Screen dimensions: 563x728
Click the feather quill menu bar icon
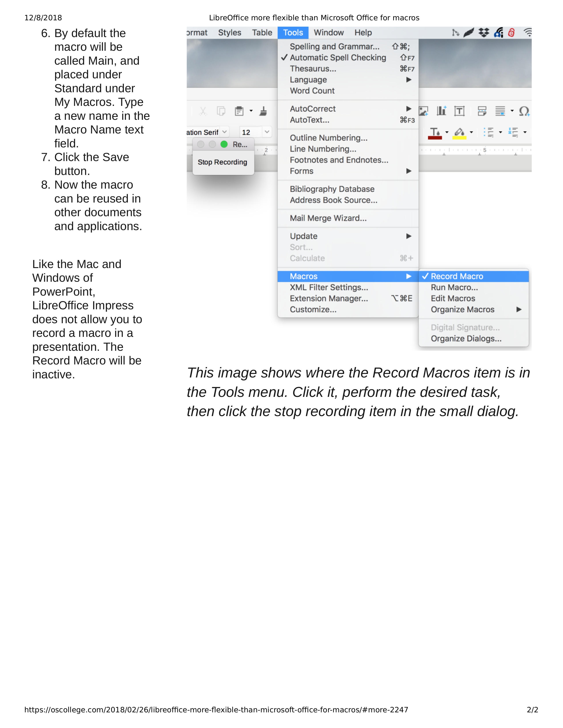coord(469,32)
